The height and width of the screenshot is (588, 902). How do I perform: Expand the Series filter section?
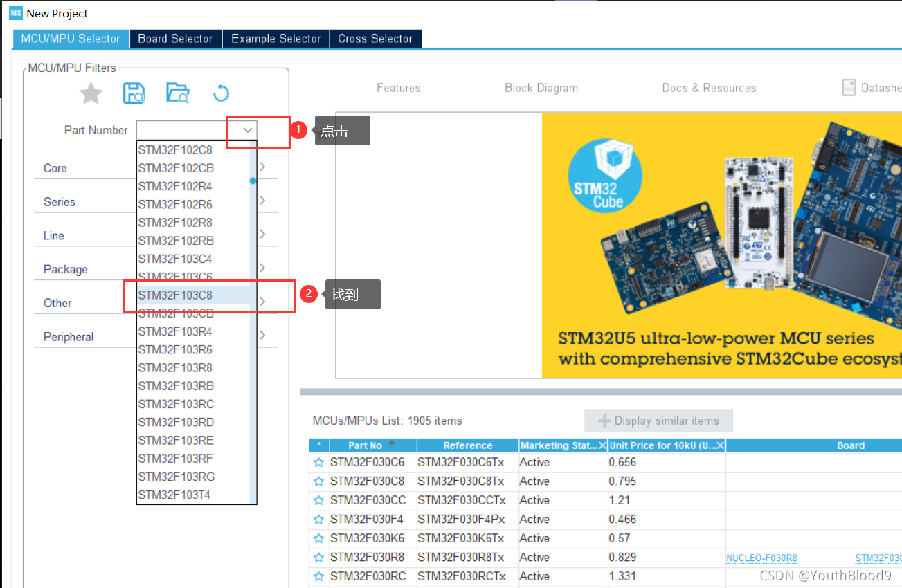pos(262,200)
